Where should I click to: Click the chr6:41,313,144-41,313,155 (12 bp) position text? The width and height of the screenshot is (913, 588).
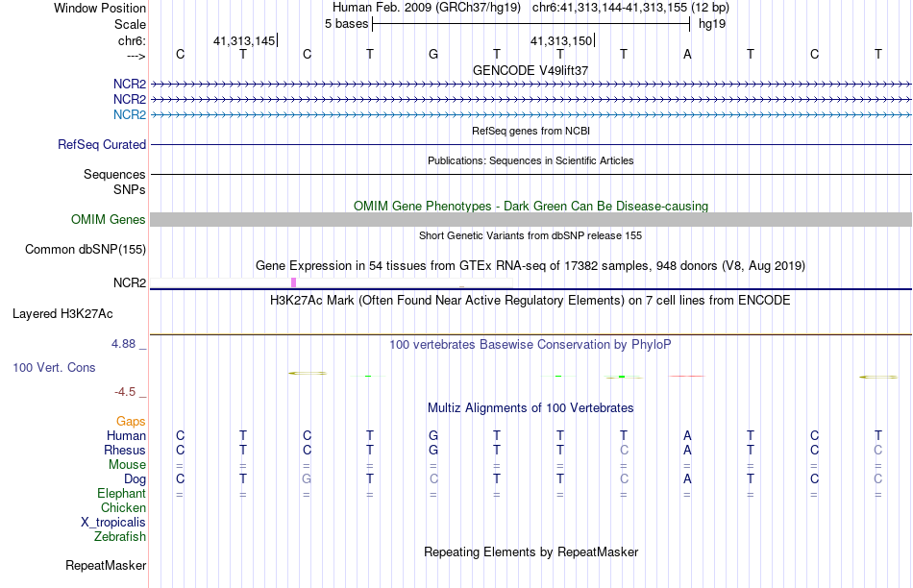(x=630, y=8)
